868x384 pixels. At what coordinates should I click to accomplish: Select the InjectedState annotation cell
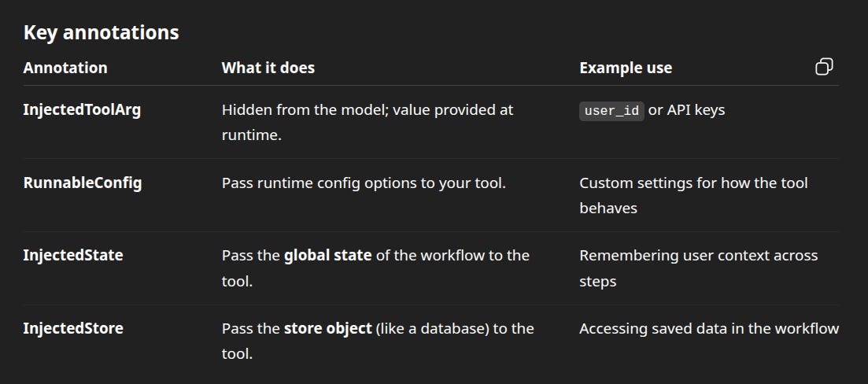[73, 256]
